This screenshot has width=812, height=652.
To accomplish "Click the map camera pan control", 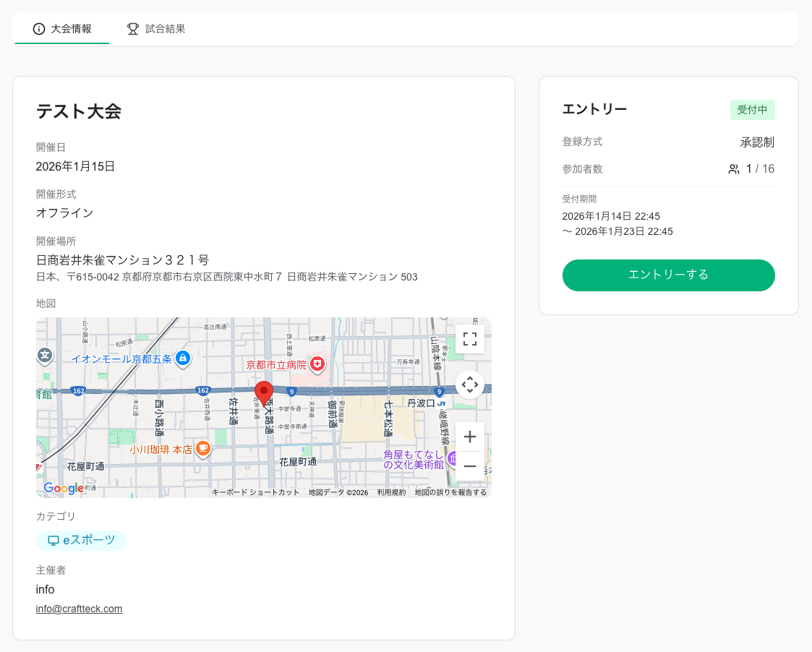I will point(470,385).
